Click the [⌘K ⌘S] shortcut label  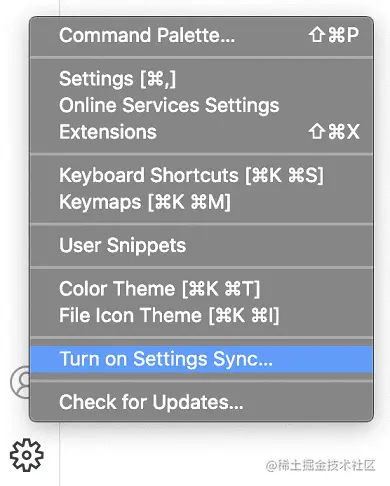tap(284, 175)
